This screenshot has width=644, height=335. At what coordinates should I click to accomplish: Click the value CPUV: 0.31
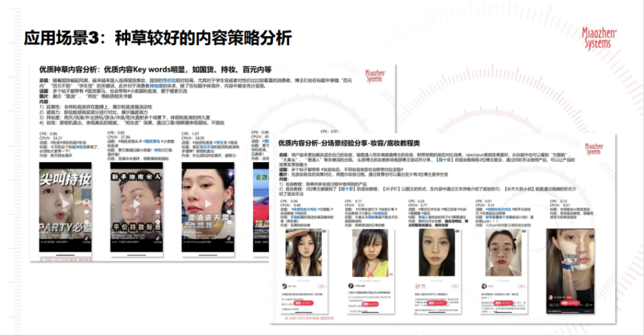(x=486, y=205)
